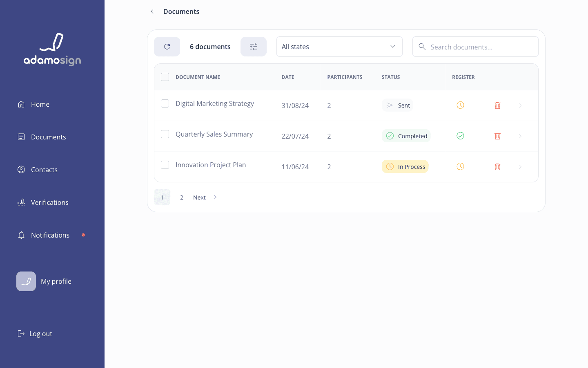Viewport: 588px width, 368px height.
Task: Click the My profile avatar icon
Action: (x=26, y=281)
